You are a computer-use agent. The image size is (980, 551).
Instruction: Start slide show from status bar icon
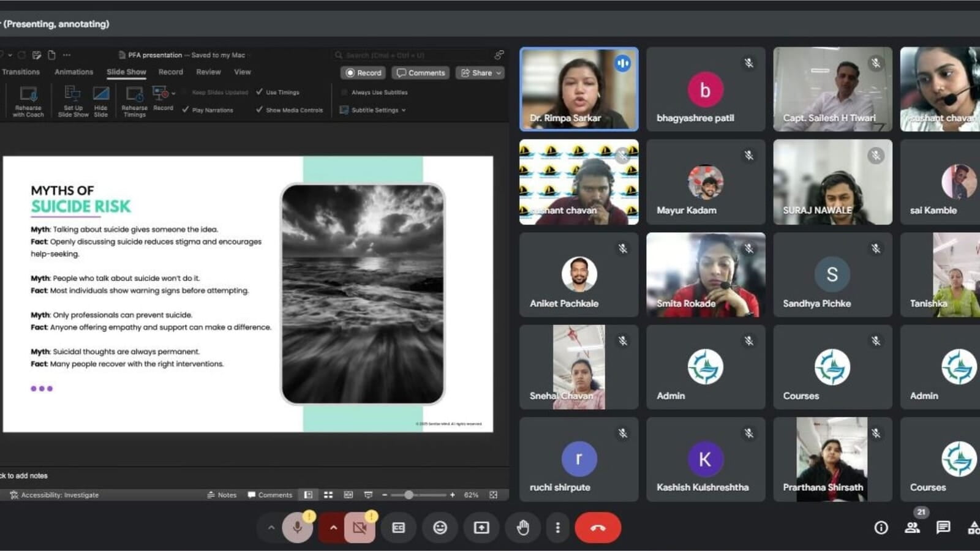[x=368, y=495]
